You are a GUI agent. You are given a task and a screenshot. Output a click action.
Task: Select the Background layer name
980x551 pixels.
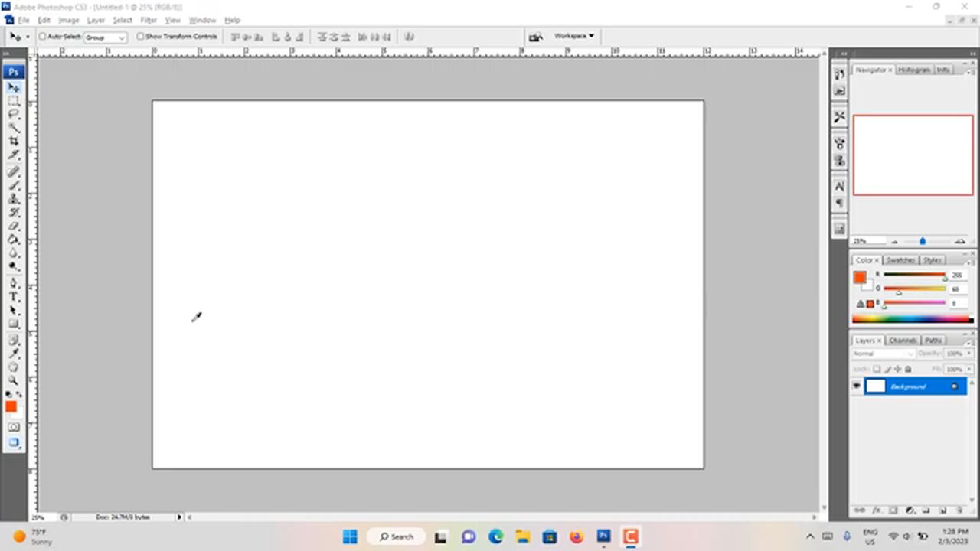click(908, 386)
